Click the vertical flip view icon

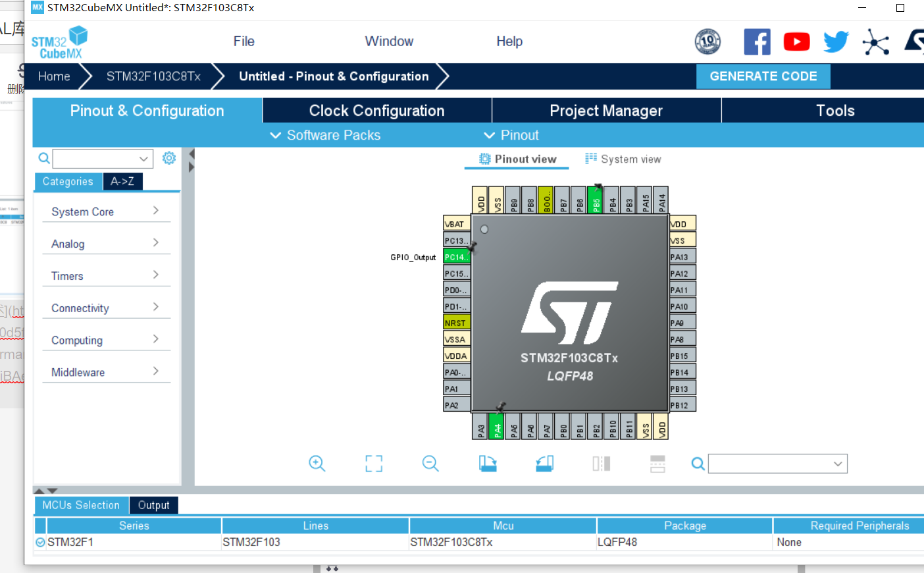pyautogui.click(x=602, y=464)
